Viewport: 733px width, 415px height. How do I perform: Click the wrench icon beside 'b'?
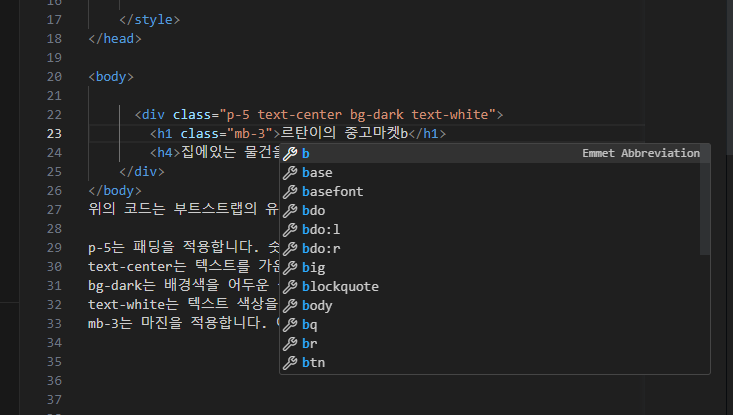290,153
